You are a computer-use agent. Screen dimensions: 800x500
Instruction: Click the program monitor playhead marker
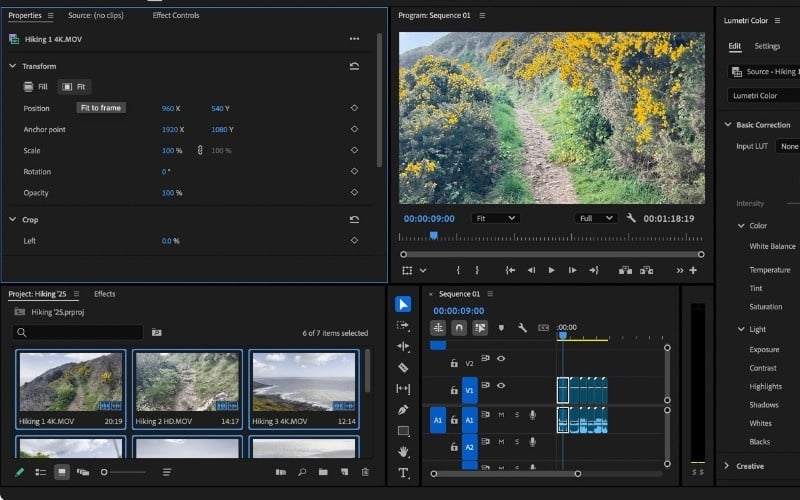(433, 236)
